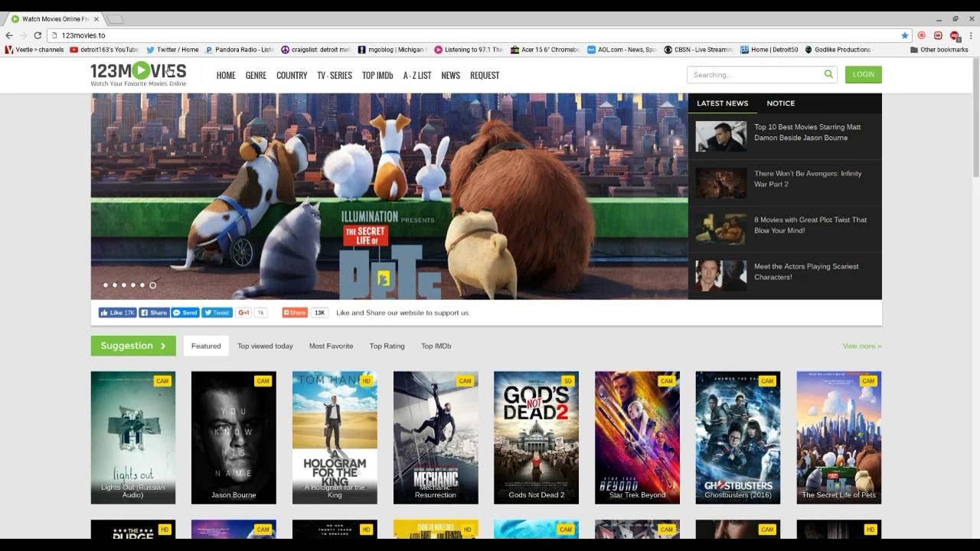Open the mgoblog Michigan bookmark
This screenshot has height=551, width=980.
coord(392,50)
